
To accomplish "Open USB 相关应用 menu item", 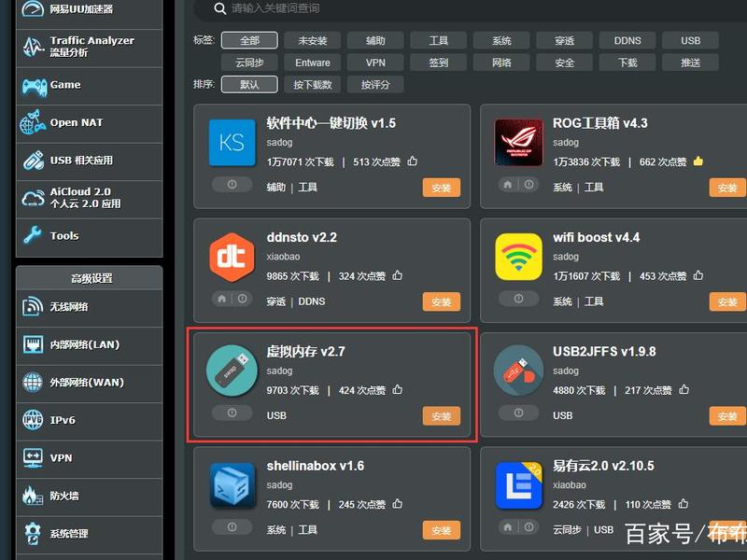I will click(x=89, y=161).
